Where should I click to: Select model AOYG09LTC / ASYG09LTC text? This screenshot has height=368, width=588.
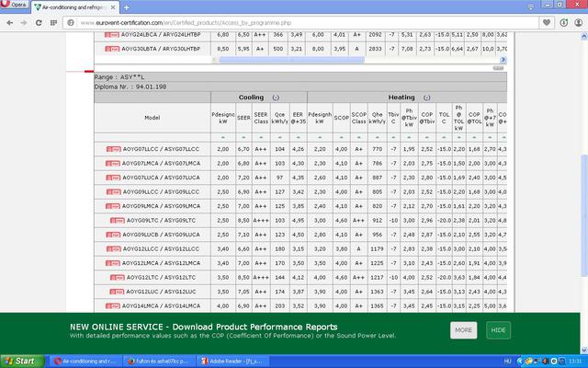tap(162, 221)
